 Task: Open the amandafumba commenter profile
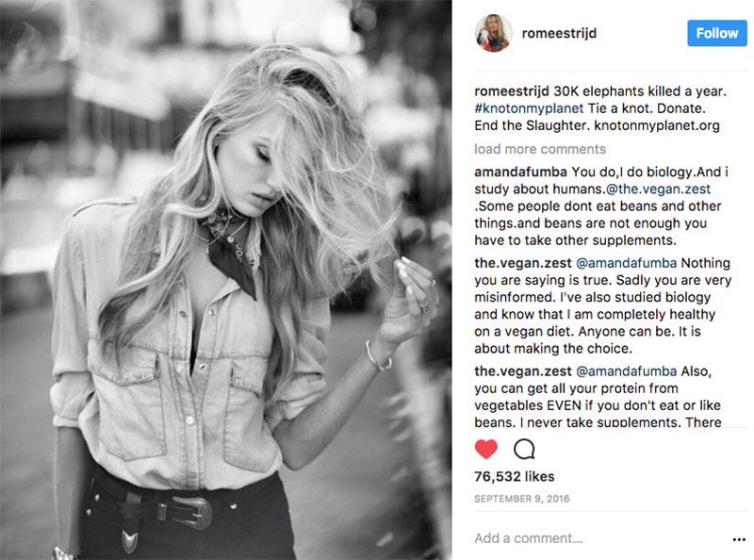(521, 172)
